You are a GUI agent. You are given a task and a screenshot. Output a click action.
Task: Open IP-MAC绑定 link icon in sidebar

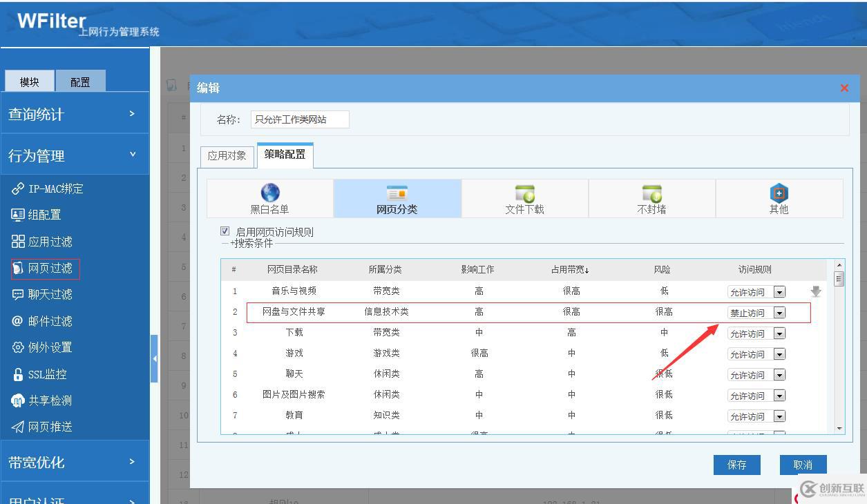[18, 188]
